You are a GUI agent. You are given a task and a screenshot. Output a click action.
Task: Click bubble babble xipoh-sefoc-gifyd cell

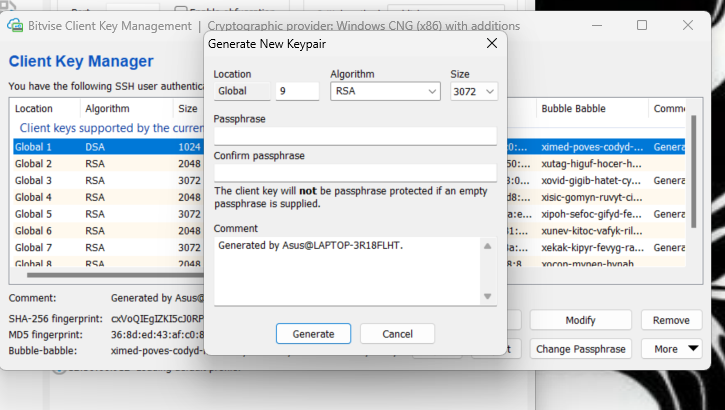point(591,214)
